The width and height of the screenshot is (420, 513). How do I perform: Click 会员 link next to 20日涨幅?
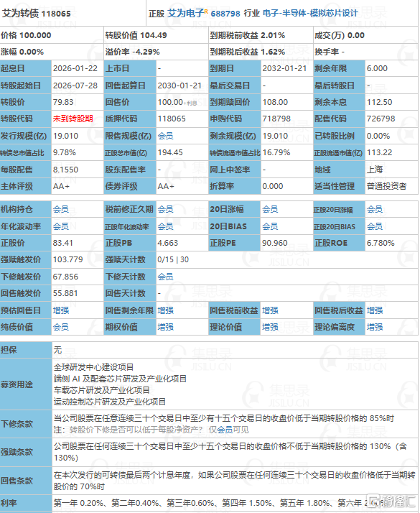pyautogui.click(x=270, y=209)
